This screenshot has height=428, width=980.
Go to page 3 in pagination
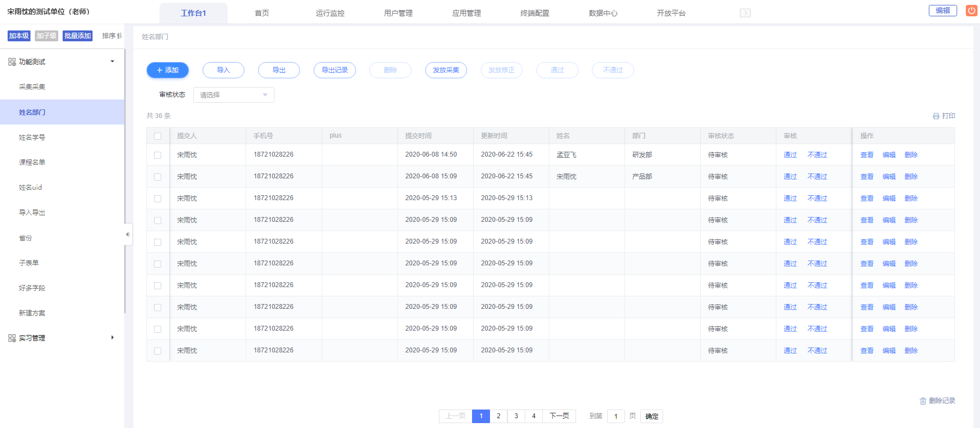coord(516,416)
